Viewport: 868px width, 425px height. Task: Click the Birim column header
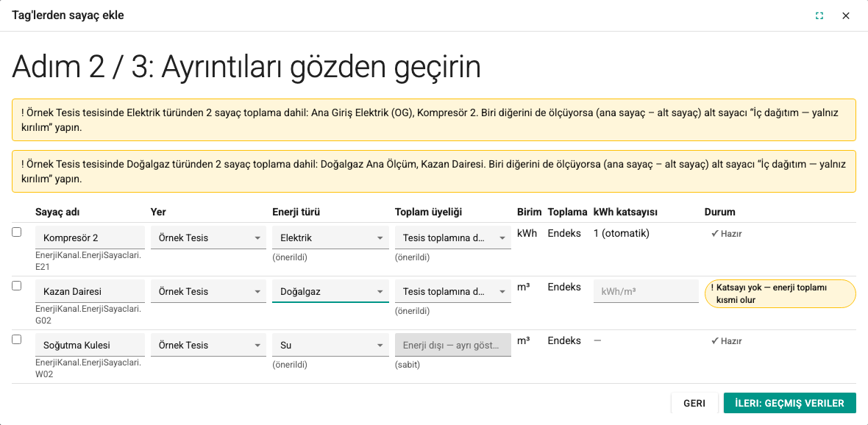(x=529, y=213)
